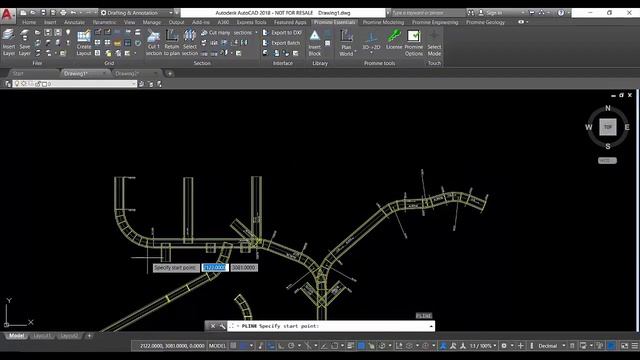Click the Cut 1 section tool
640x360 pixels.
tap(154, 42)
